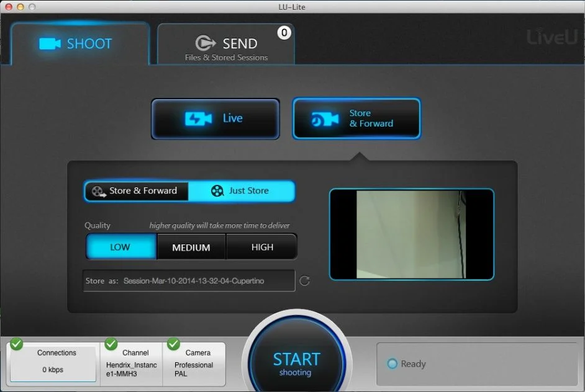
Task: Click the film reel icon beside Just Store
Action: pos(217,191)
